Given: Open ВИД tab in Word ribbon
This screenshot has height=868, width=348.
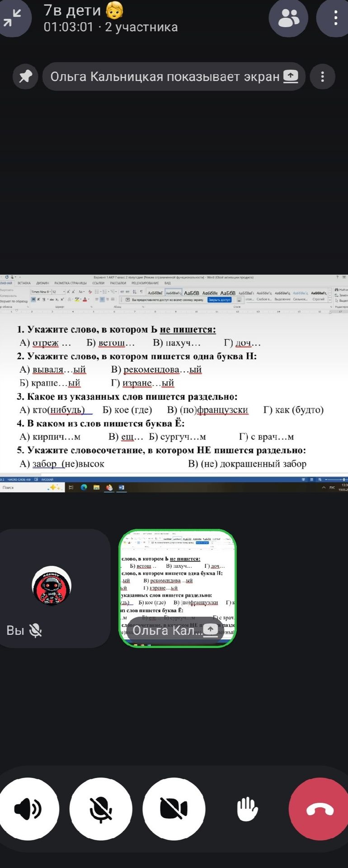Looking at the screenshot, I should tap(168, 283).
